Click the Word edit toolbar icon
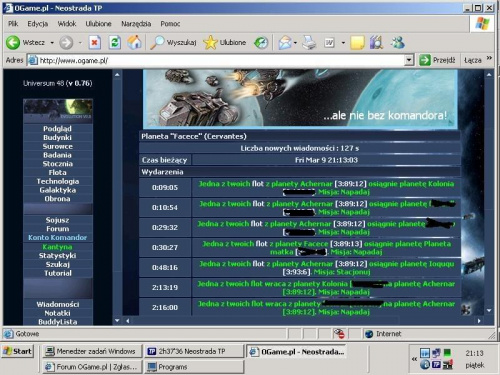Image resolution: width=500 pixels, height=375 pixels. (x=329, y=43)
